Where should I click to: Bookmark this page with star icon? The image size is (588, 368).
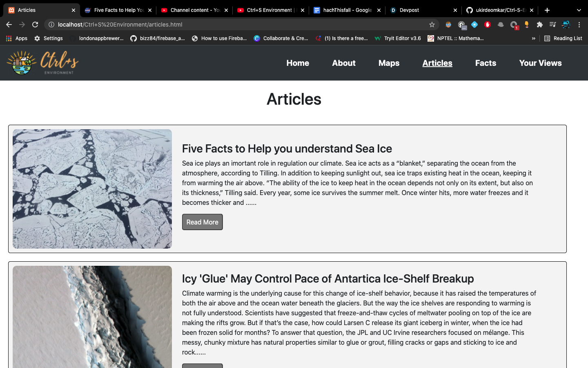point(432,25)
